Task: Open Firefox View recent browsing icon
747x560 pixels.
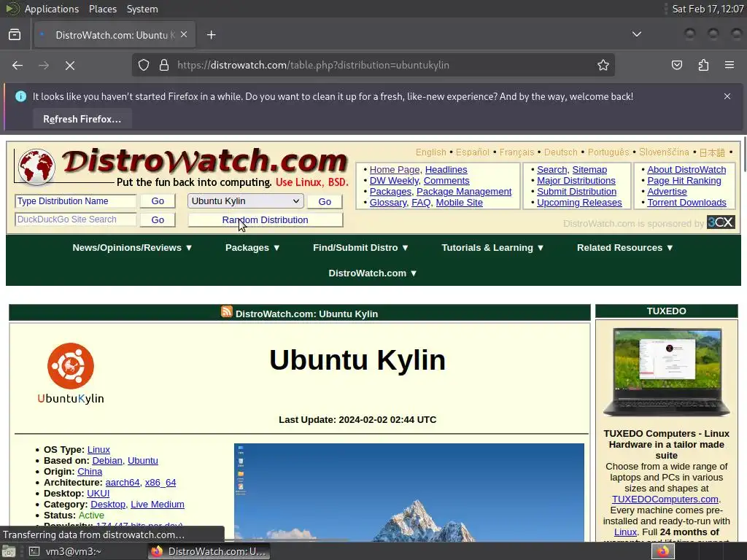Action: coord(15,35)
